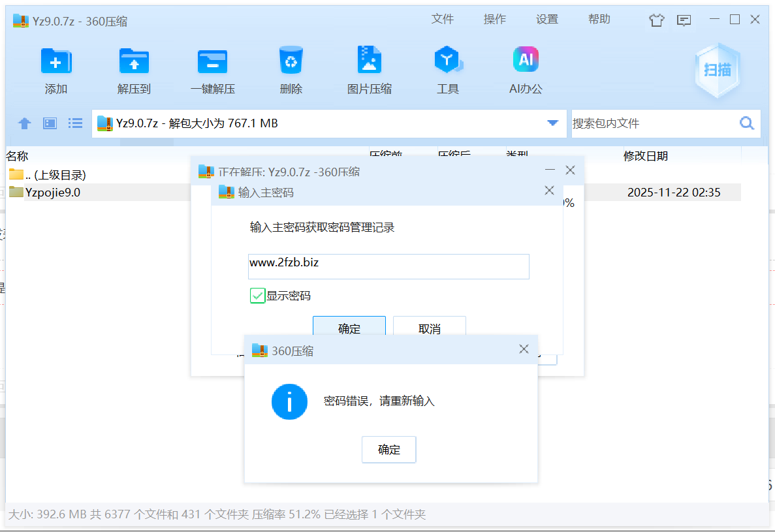The width and height of the screenshot is (775, 532).
Task: Open the 图片压缩 image compression tool
Action: point(369,60)
